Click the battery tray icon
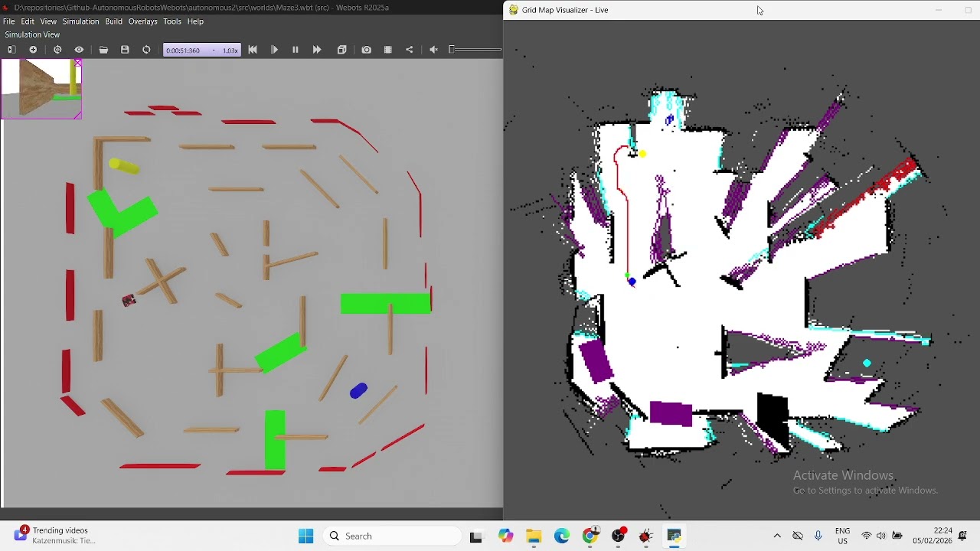The image size is (980, 551). (897, 536)
